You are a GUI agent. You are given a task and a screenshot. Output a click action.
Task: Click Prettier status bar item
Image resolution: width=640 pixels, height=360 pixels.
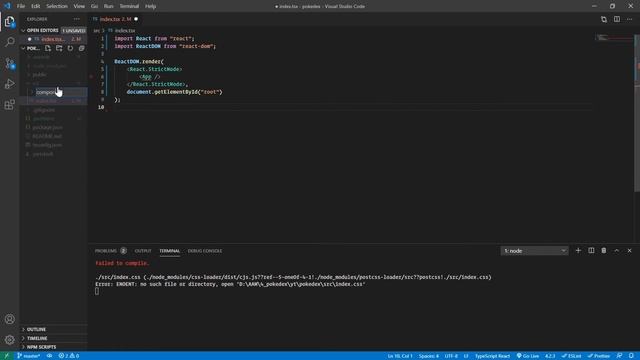pyautogui.click(x=599, y=356)
